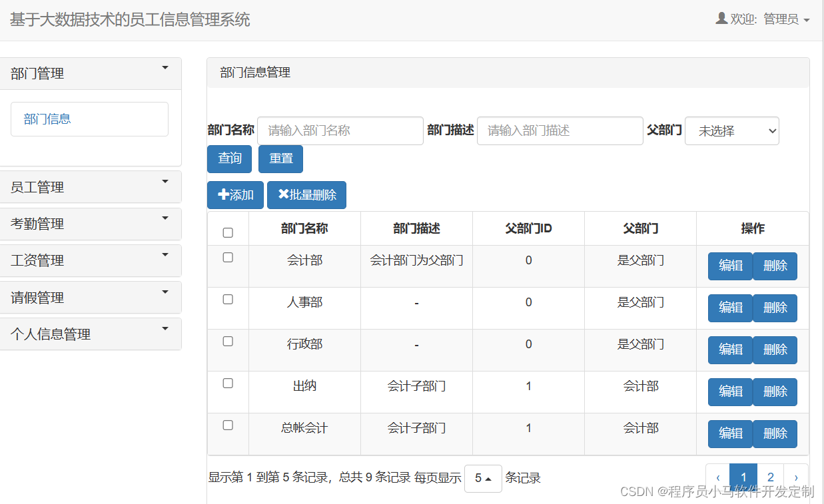Image resolution: width=824 pixels, height=504 pixels.
Task: Click the user silhouette icon in top bar
Action: pos(721,18)
